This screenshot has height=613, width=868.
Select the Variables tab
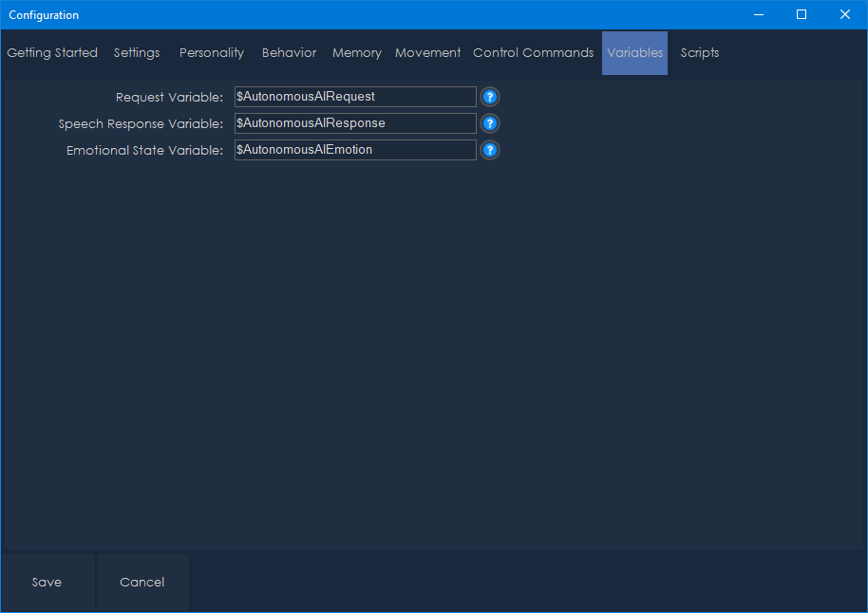tap(634, 53)
